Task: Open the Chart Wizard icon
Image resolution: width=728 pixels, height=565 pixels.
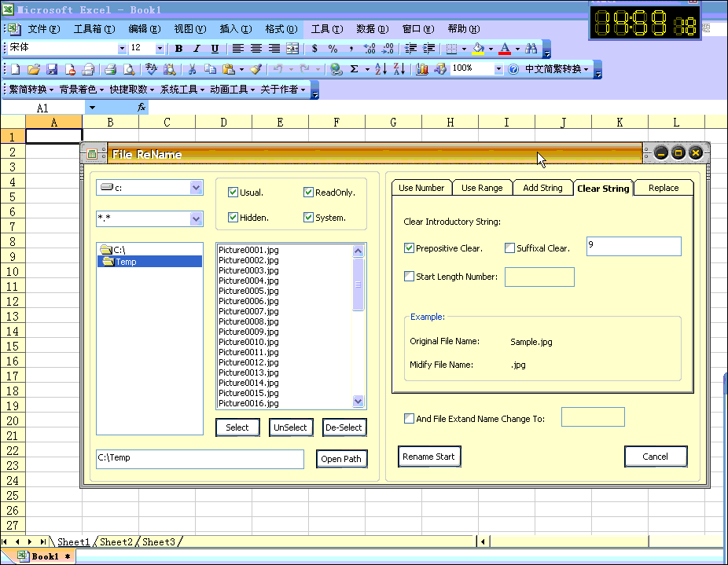Action: (422, 69)
